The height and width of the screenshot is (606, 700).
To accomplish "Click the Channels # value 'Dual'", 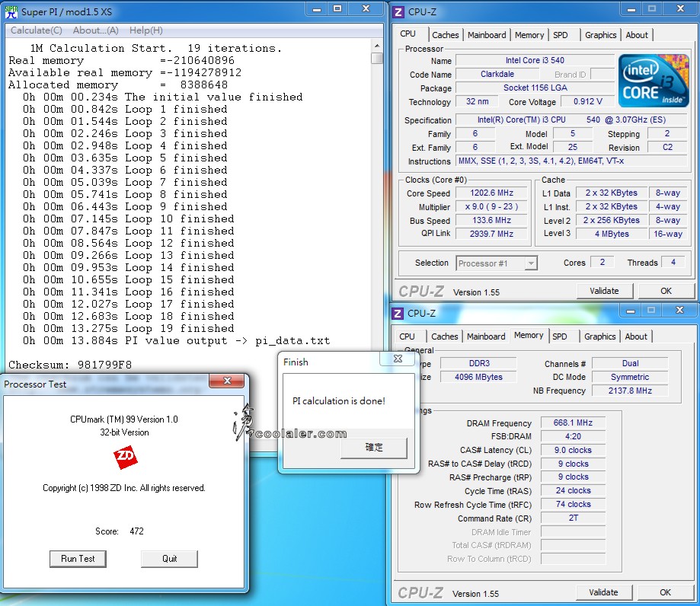I will [630, 363].
